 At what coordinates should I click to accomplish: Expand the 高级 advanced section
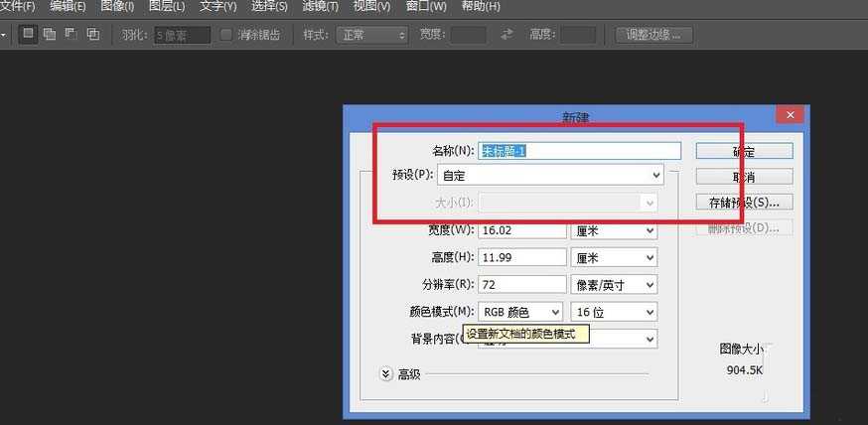click(387, 374)
